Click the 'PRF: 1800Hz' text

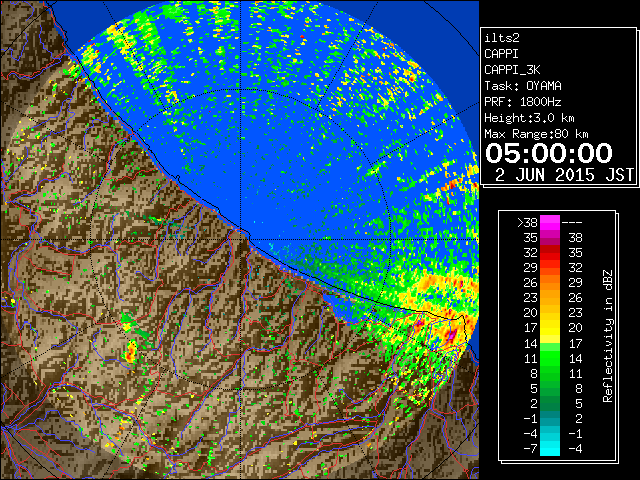point(523,102)
